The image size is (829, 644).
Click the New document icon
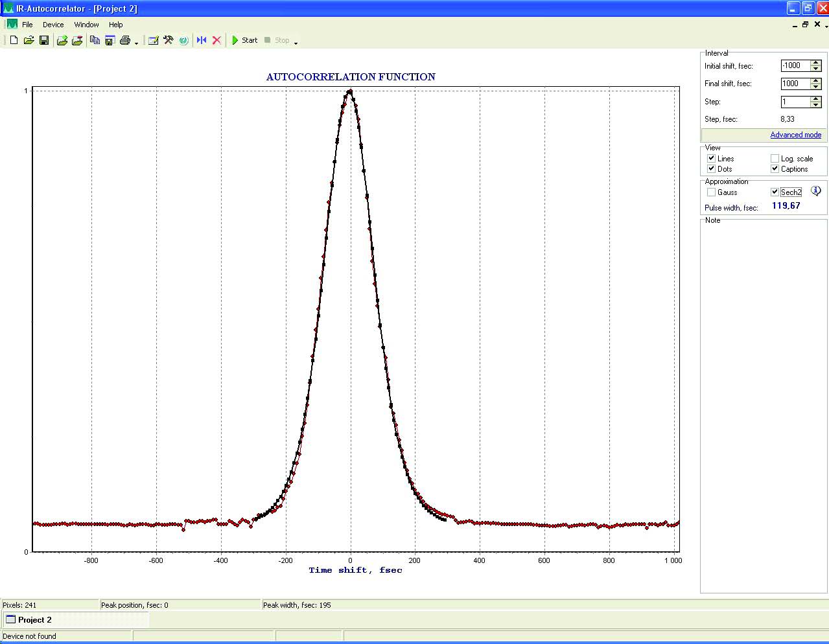pyautogui.click(x=14, y=40)
